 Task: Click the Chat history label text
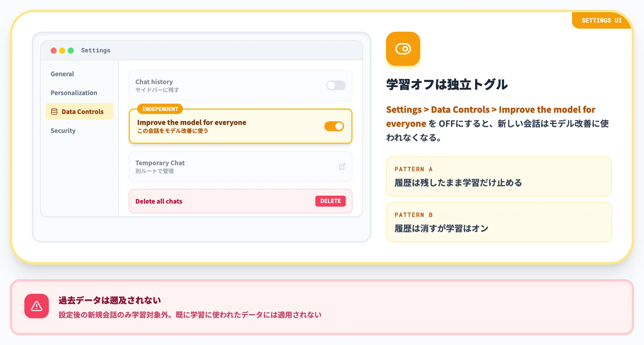154,82
